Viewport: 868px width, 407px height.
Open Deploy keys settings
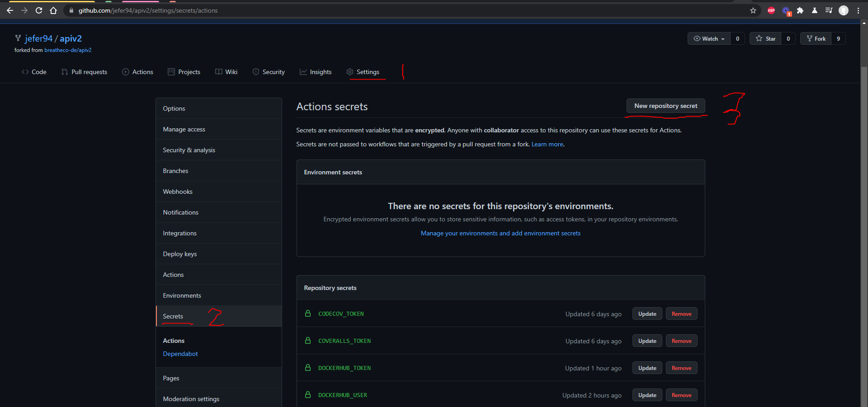(x=219, y=254)
